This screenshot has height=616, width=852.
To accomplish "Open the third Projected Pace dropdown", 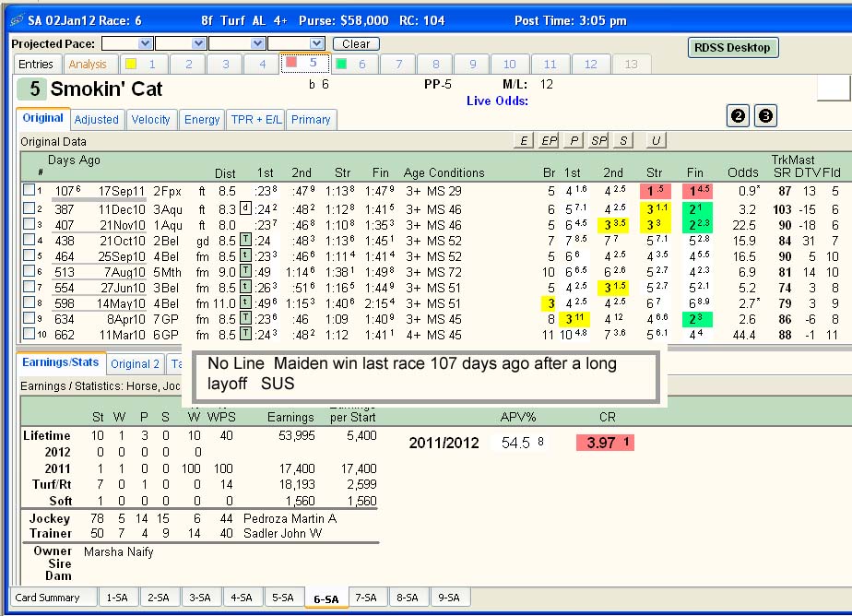I will 258,43.
